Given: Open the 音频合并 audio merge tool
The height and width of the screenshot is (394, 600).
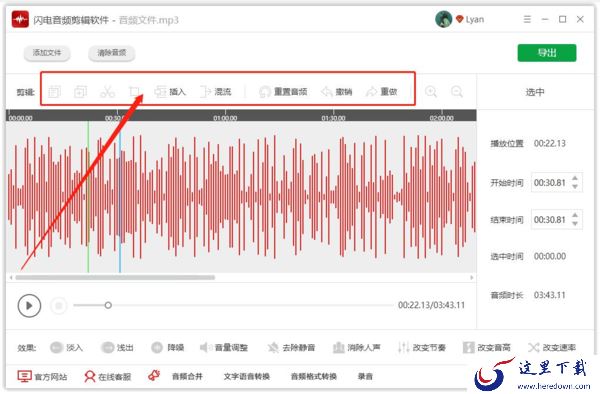Looking at the screenshot, I should (187, 376).
